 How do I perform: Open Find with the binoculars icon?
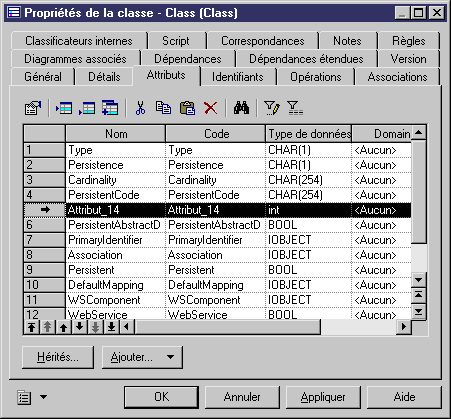241,108
